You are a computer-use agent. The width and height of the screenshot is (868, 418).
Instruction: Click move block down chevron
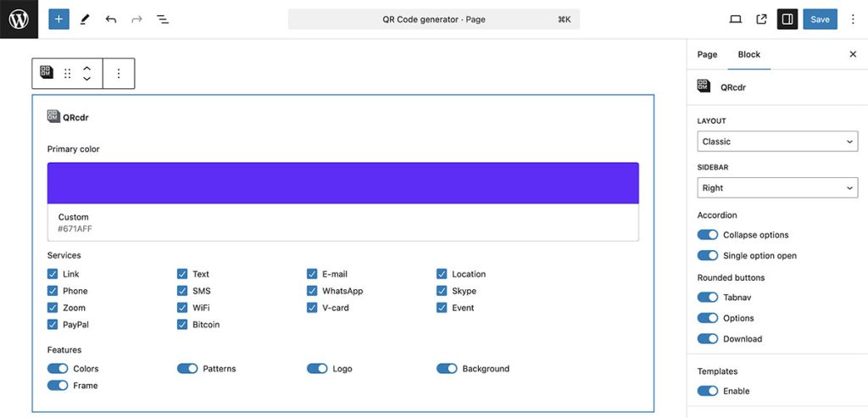tap(86, 79)
